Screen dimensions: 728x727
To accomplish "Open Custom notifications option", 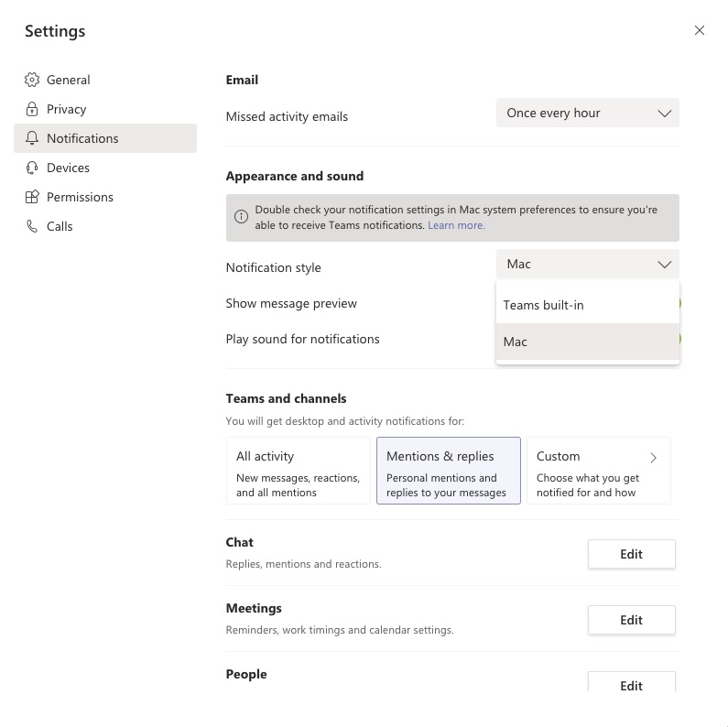I will pos(599,471).
